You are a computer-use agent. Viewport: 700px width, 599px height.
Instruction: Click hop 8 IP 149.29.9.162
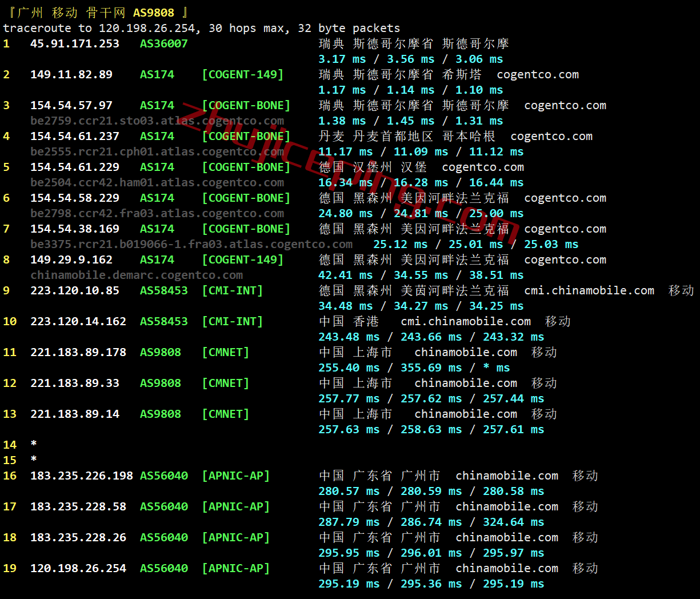click(71, 259)
